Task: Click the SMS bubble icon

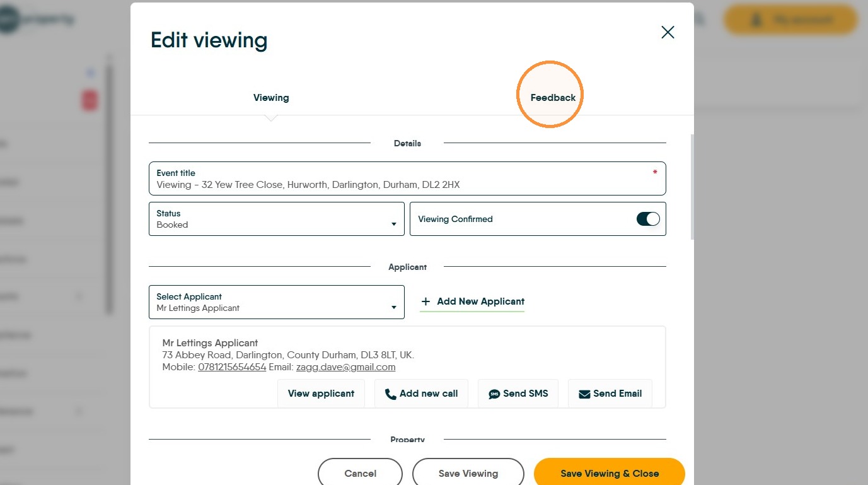Action: pos(494,394)
